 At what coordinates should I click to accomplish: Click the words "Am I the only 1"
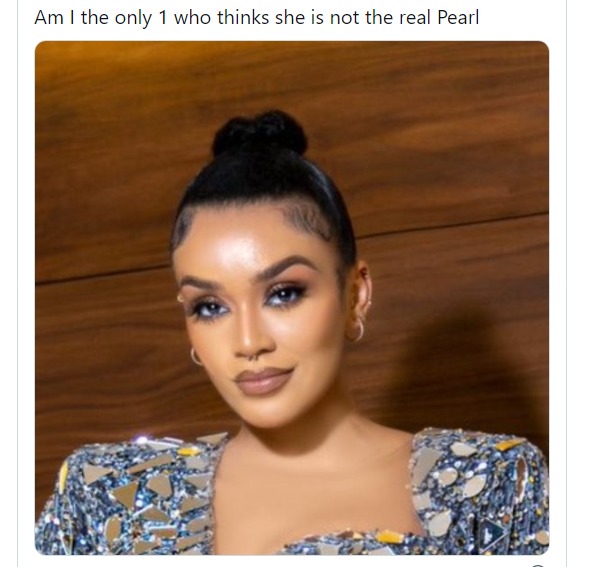[x=101, y=17]
